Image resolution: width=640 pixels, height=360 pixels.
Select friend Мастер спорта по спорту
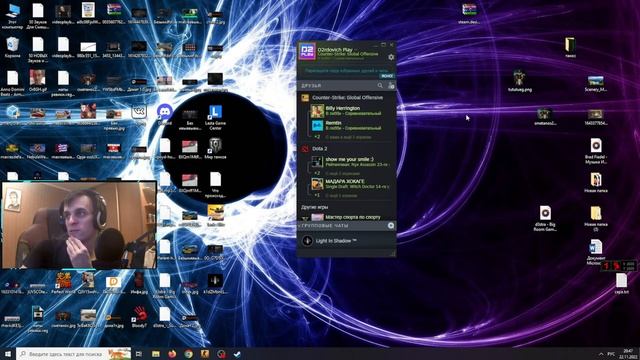pos(347,217)
